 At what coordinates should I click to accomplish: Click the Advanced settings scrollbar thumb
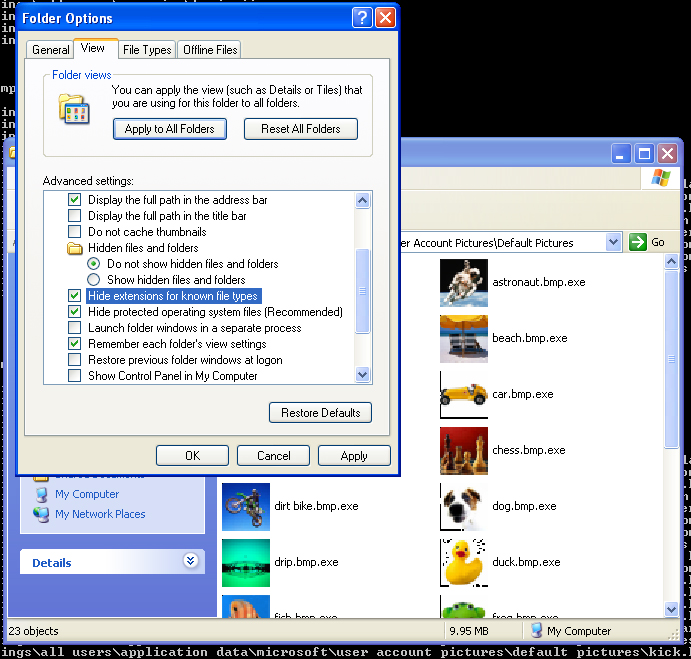(362, 291)
